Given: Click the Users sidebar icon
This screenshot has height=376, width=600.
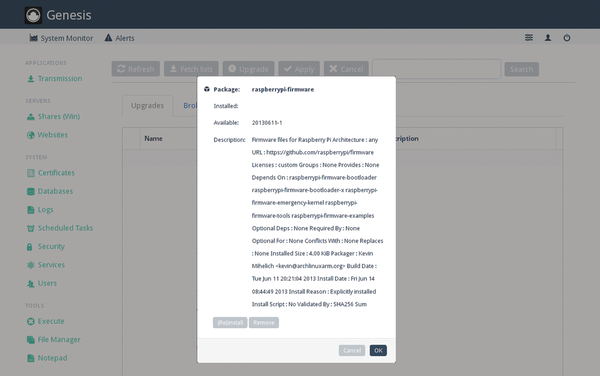Looking at the screenshot, I should click(x=31, y=283).
